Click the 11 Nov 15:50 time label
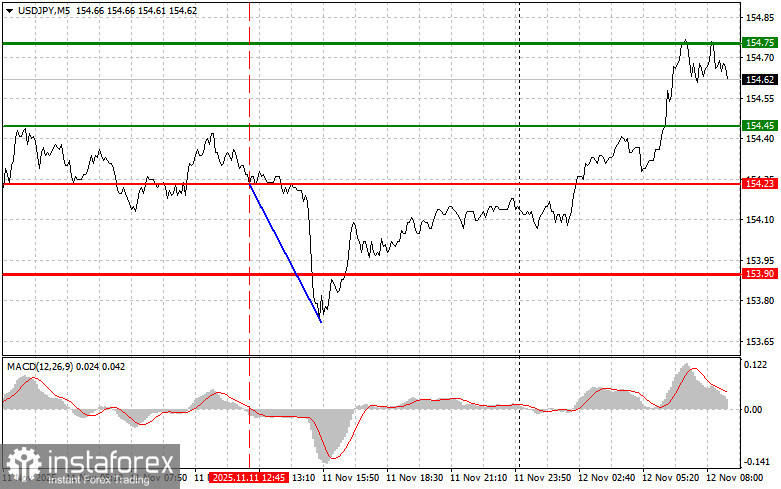Viewport: 781px width, 489px height. tap(351, 478)
